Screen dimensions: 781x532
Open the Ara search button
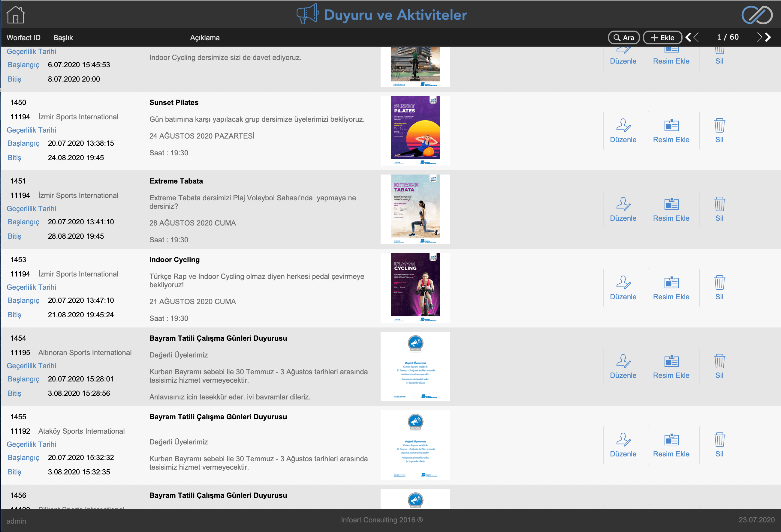624,37
